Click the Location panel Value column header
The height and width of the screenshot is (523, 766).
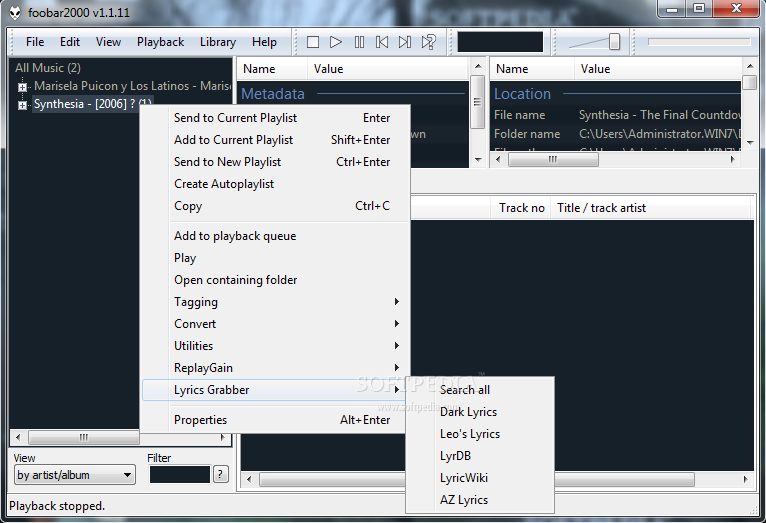[x=658, y=69]
